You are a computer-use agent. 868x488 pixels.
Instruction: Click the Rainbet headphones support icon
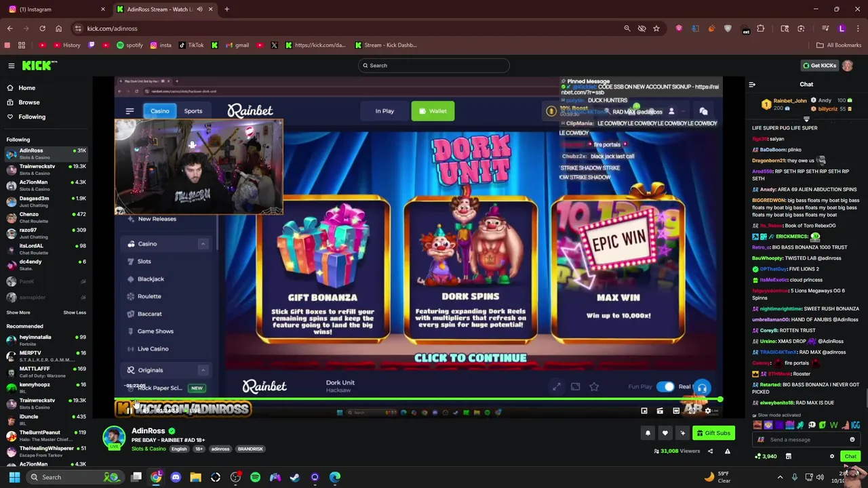pos(702,388)
